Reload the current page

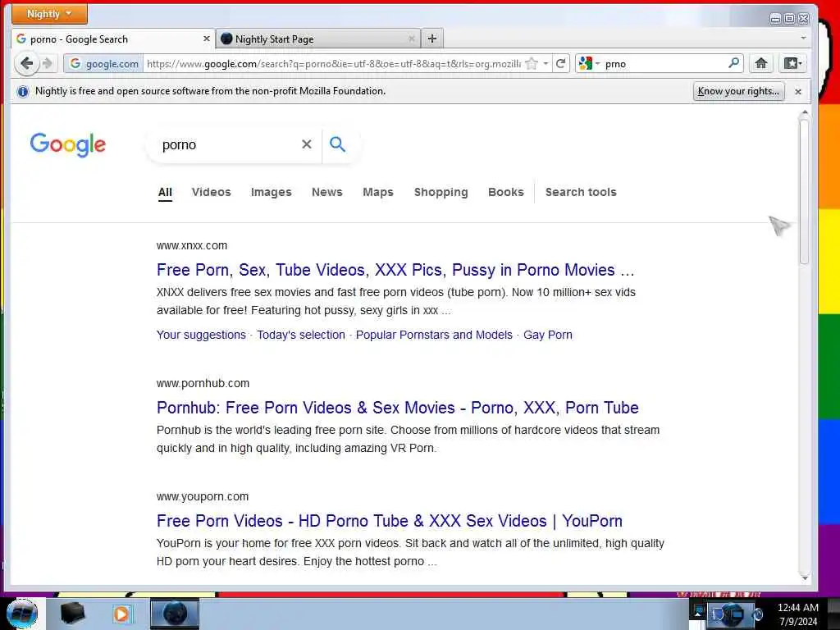561,64
